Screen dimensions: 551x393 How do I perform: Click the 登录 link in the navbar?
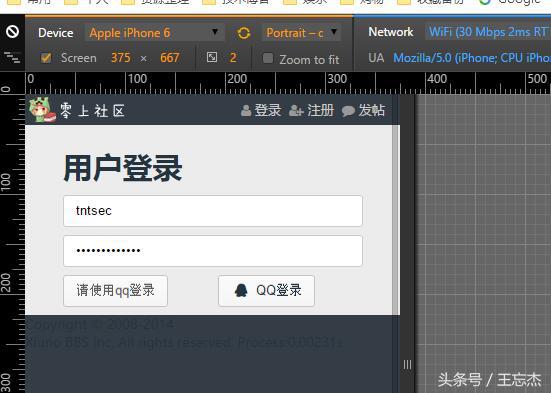tap(268, 110)
